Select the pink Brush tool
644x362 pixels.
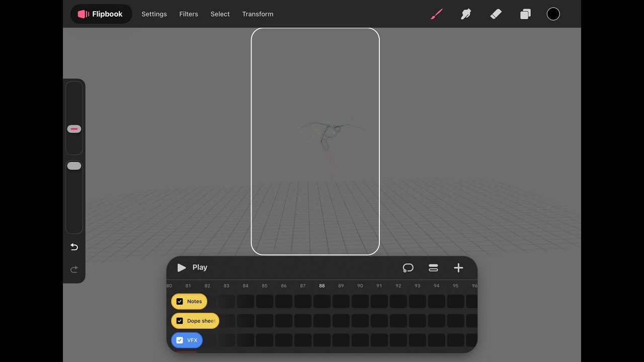coord(436,14)
